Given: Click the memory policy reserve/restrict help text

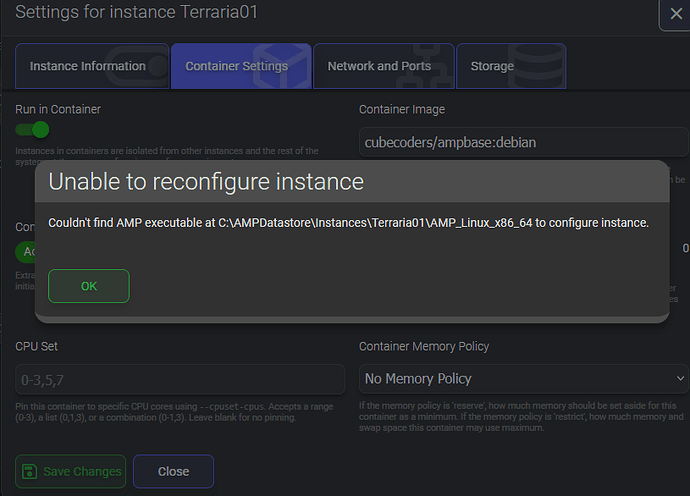Looking at the screenshot, I should (521, 416).
